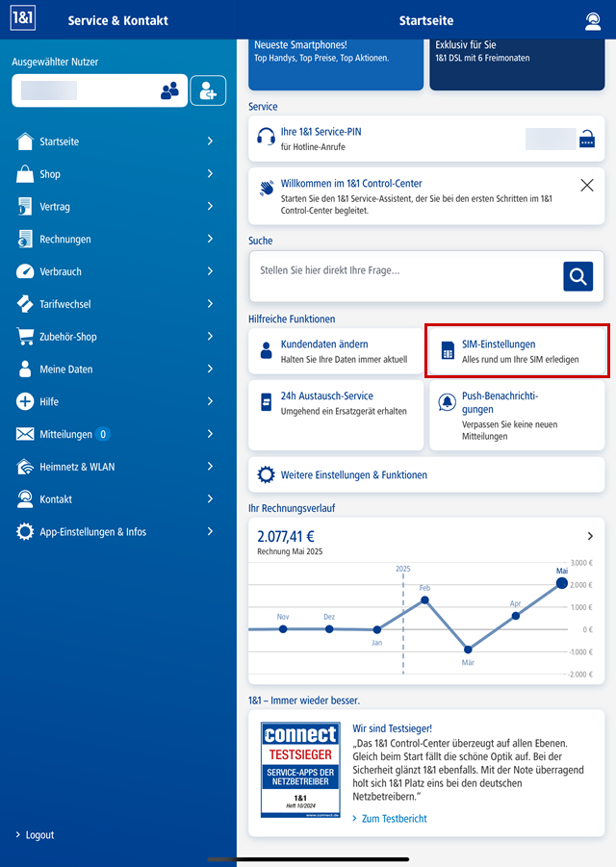Click the Vertrag document icon
Viewport: 616px width, 867px height.
[x=25, y=207]
